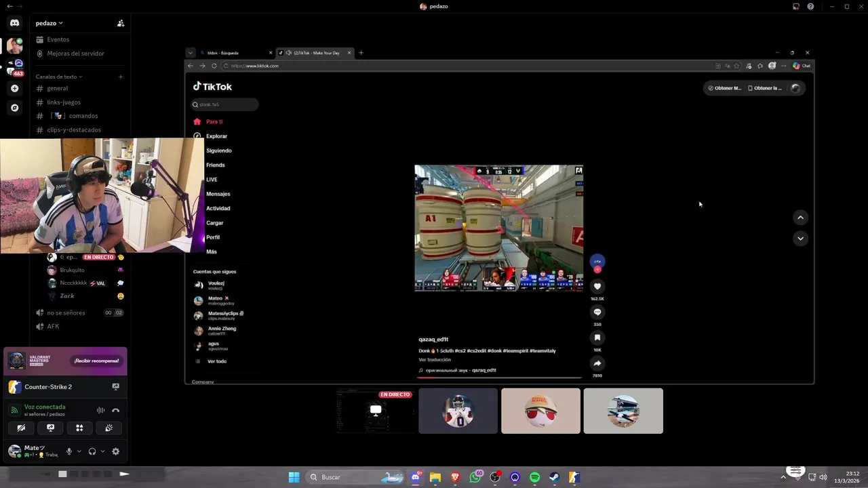Open Steam from the taskbar
Screen dimensions: 868x488
click(554, 477)
